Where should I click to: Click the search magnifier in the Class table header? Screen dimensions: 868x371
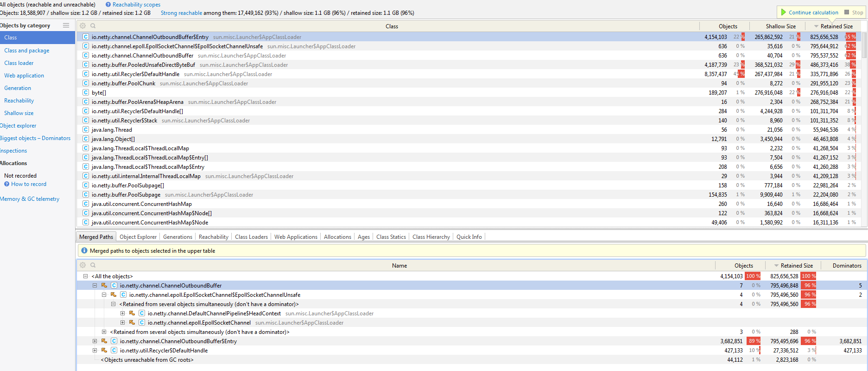point(93,26)
